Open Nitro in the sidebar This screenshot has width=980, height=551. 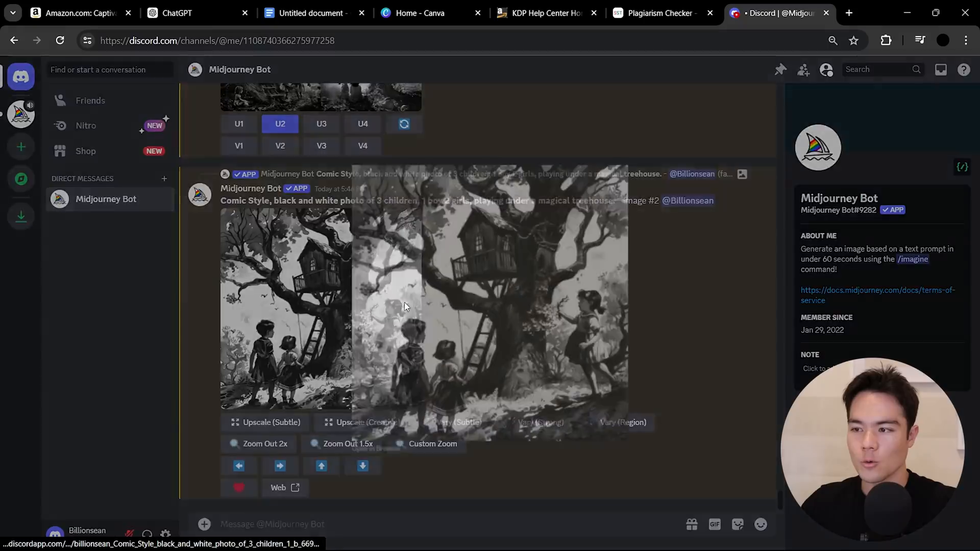110,126
